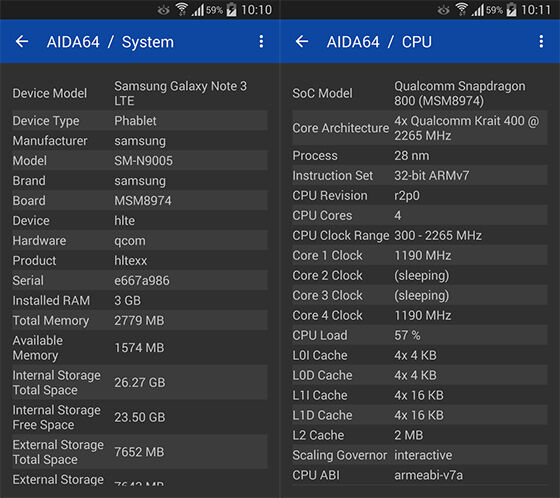Image resolution: width=560 pixels, height=498 pixels.
Task: Select Instruction Set '32-bit ARMv7' row
Action: [x=420, y=175]
